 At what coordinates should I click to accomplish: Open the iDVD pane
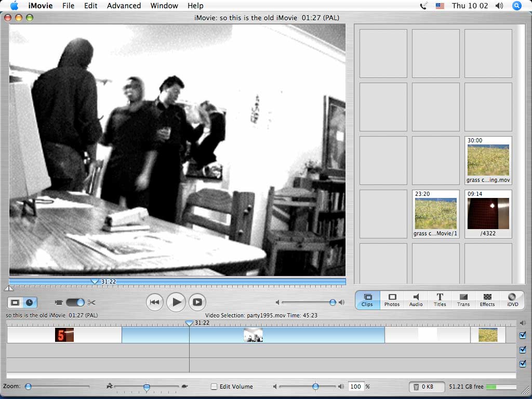512,300
